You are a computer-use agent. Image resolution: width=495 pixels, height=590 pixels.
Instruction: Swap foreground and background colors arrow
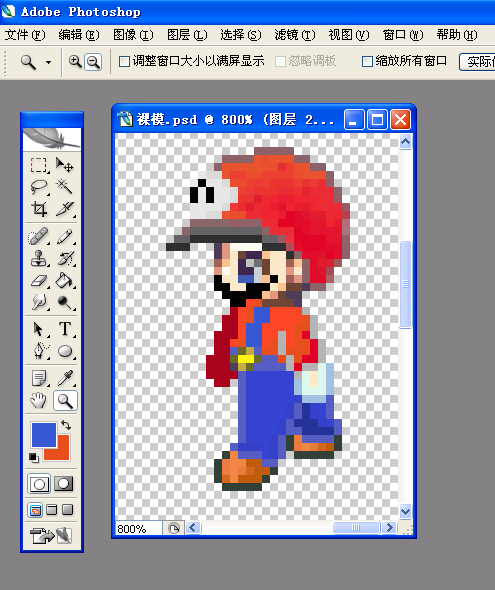coord(66,425)
